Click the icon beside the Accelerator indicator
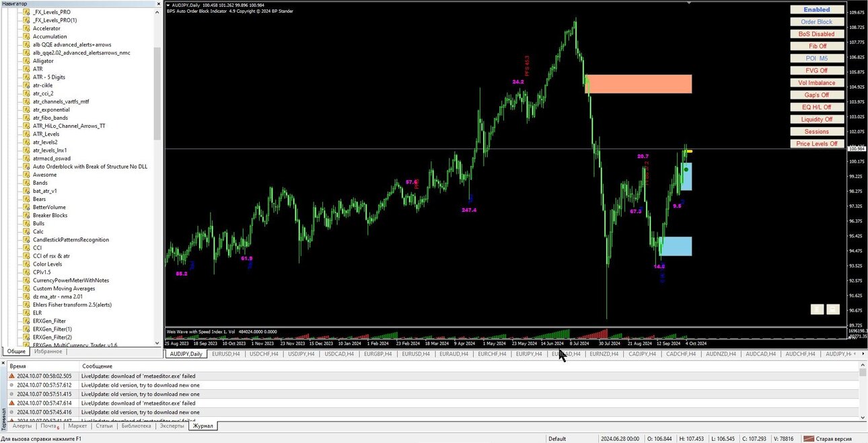 [x=26, y=28]
